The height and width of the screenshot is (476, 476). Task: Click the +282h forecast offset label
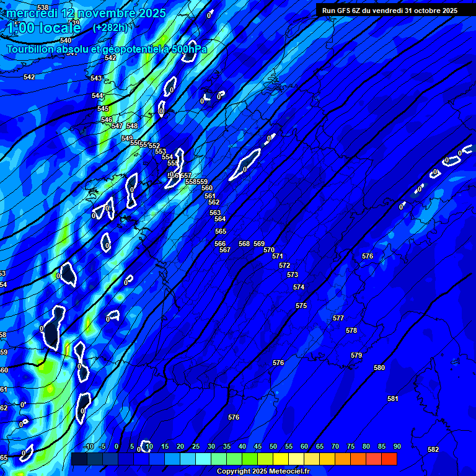tap(110, 27)
